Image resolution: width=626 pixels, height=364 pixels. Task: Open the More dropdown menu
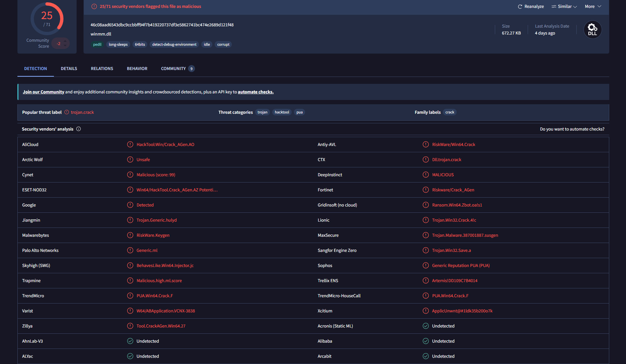click(593, 7)
